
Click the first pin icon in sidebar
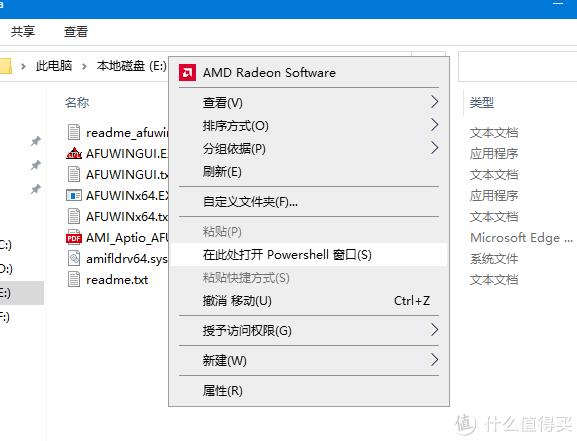pos(36,141)
